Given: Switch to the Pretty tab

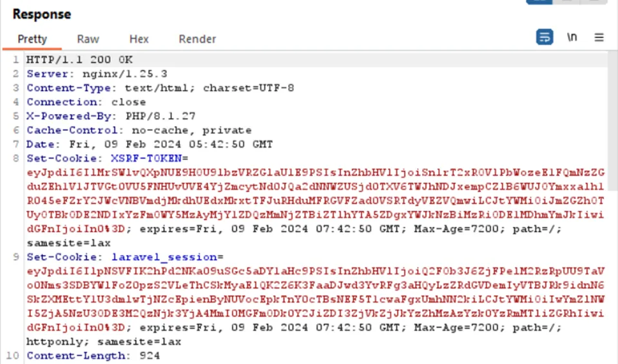Looking at the screenshot, I should [x=32, y=39].
